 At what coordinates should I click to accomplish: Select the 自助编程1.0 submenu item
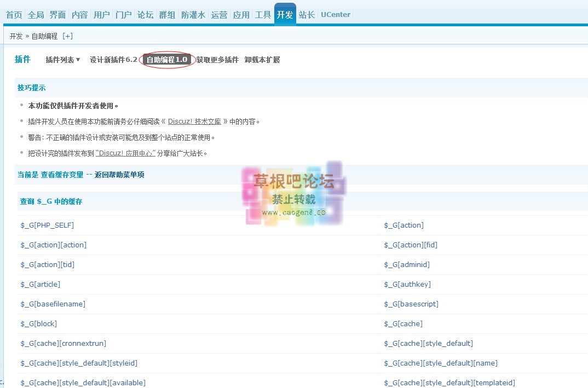167,60
